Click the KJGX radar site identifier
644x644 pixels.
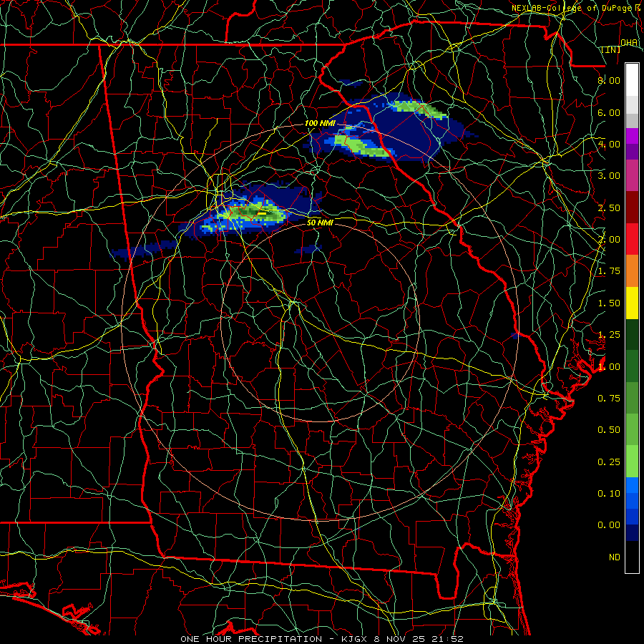[354, 639]
